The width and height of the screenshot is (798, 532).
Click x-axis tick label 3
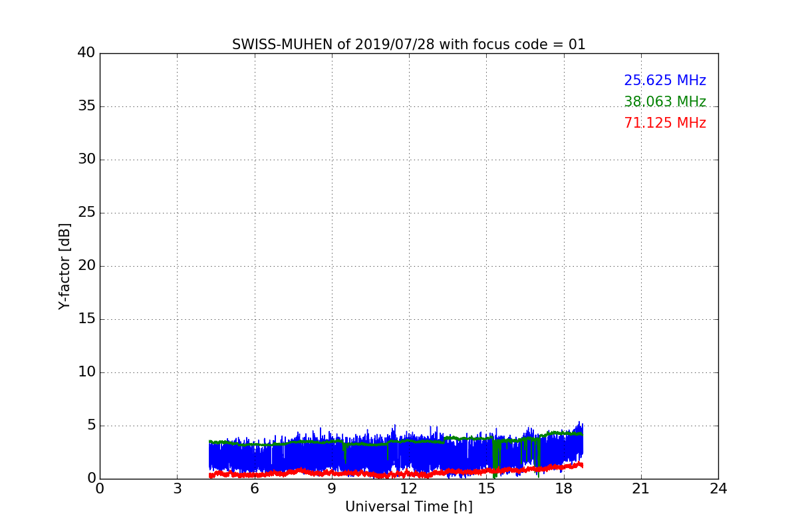tap(177, 489)
